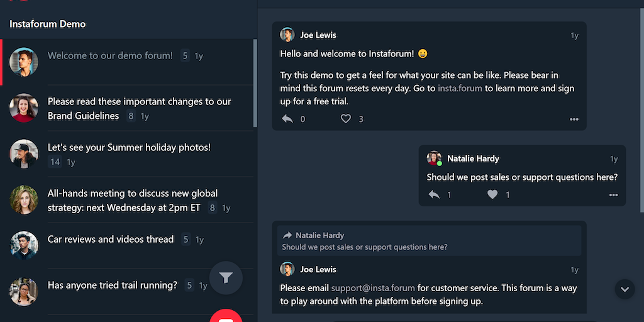This screenshot has width=644, height=322.
Task: Select the Brand Guidelines changes thread
Action: [139, 108]
